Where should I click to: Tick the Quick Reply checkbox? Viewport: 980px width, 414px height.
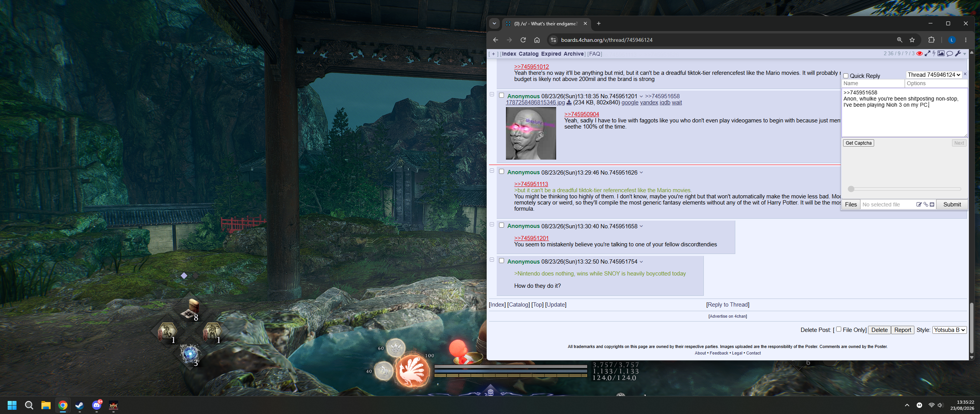pyautogui.click(x=846, y=76)
